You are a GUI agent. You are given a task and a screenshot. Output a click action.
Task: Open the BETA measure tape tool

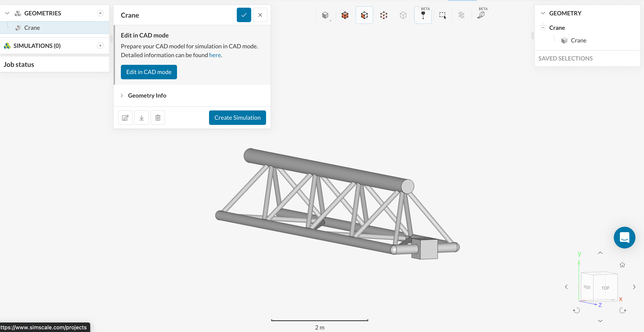click(481, 16)
